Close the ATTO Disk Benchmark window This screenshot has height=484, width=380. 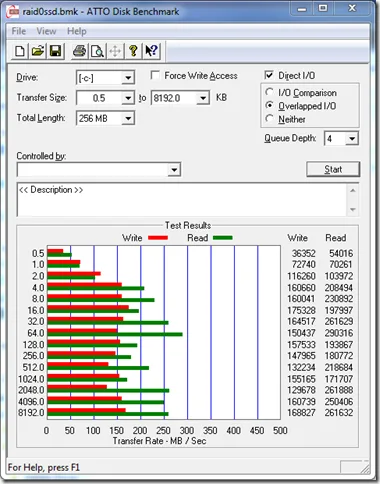tap(352, 8)
